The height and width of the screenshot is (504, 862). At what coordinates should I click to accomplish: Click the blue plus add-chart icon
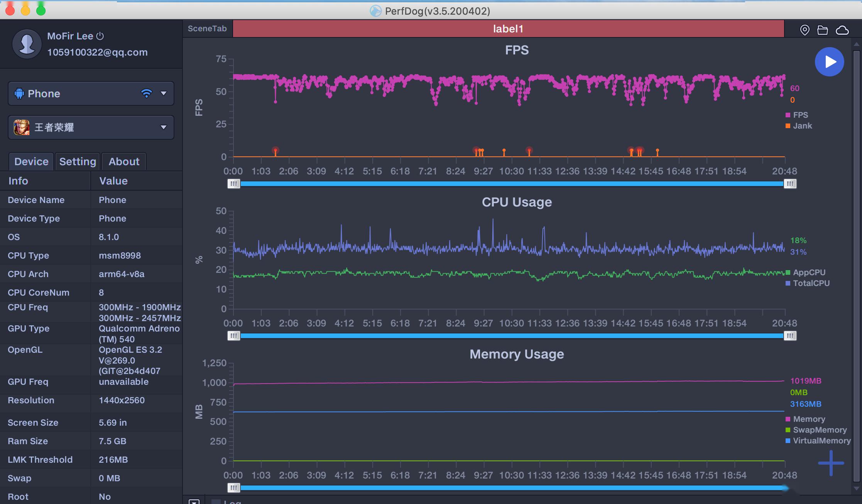click(x=831, y=463)
